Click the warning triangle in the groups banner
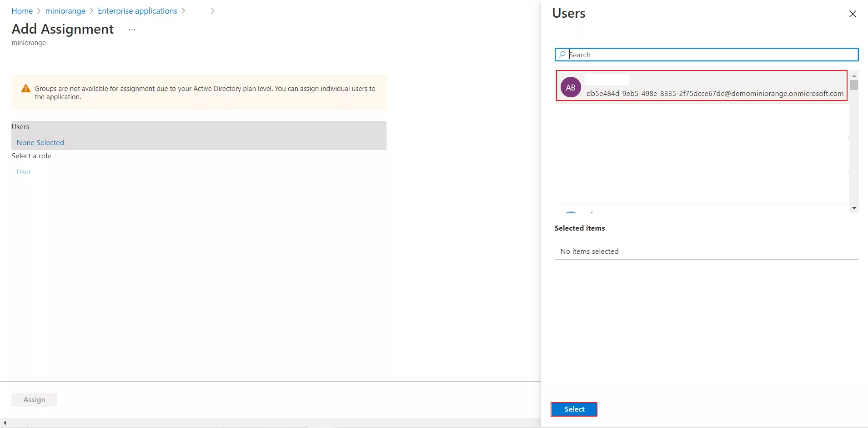Screen dimensions: 868x428 pos(25,88)
